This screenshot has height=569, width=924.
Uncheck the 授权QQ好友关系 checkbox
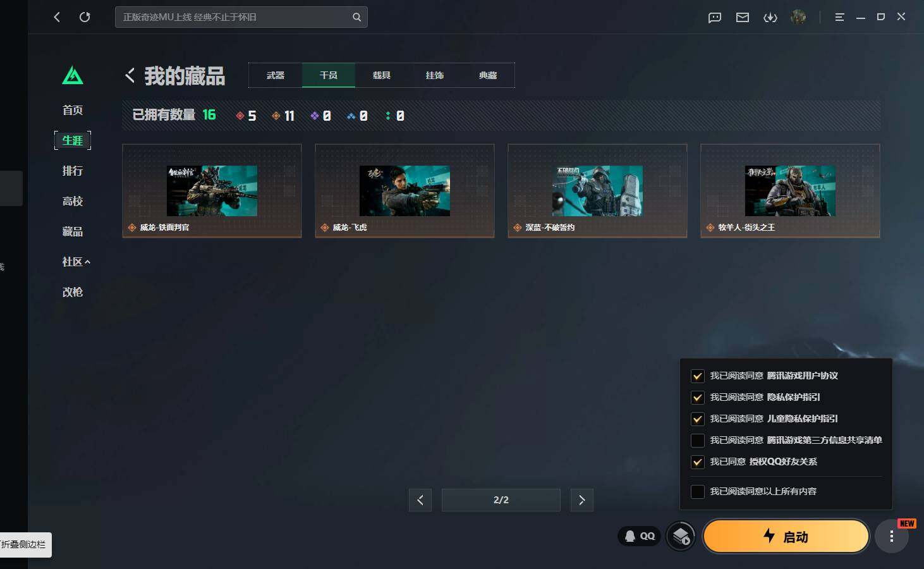[x=698, y=462]
